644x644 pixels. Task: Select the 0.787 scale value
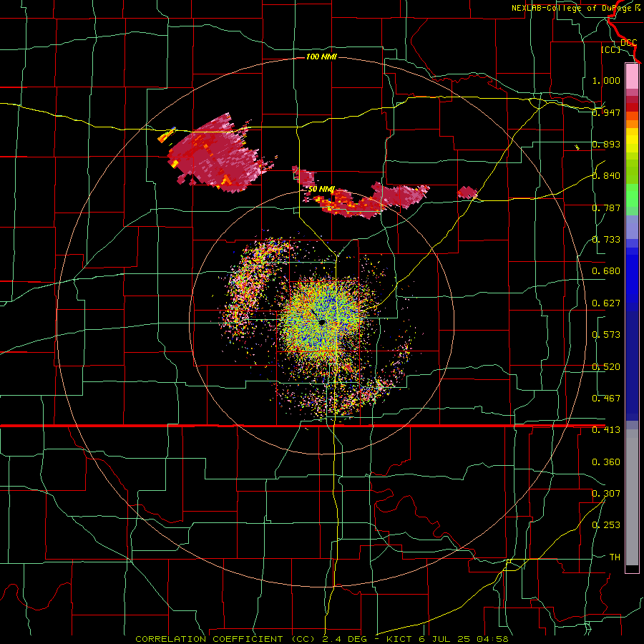(x=606, y=208)
